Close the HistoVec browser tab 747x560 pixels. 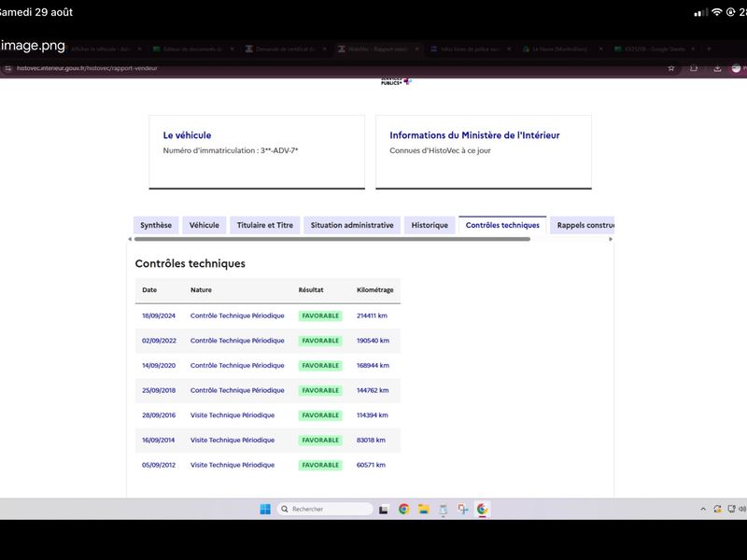[x=416, y=49]
